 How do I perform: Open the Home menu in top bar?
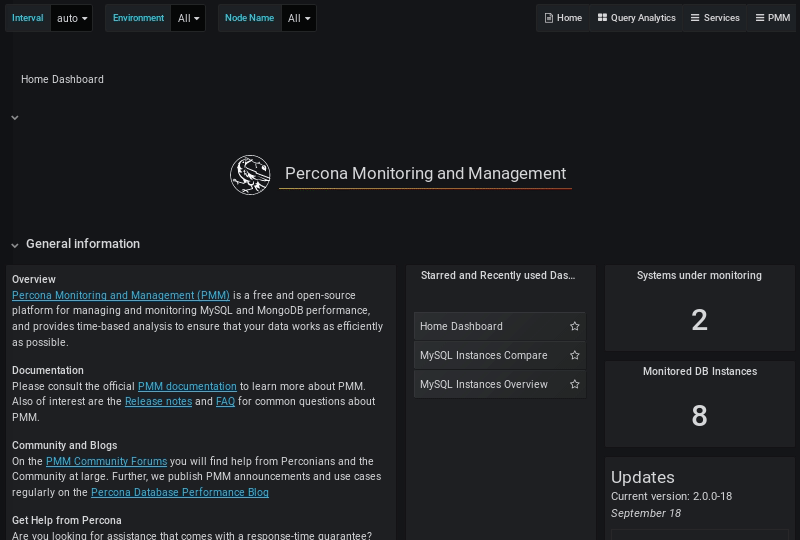[x=563, y=18]
